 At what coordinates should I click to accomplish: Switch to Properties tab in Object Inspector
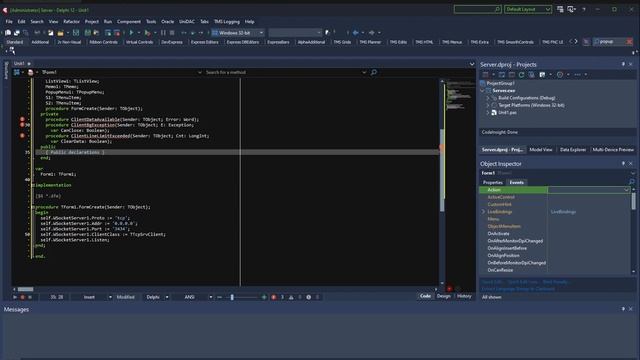point(493,182)
